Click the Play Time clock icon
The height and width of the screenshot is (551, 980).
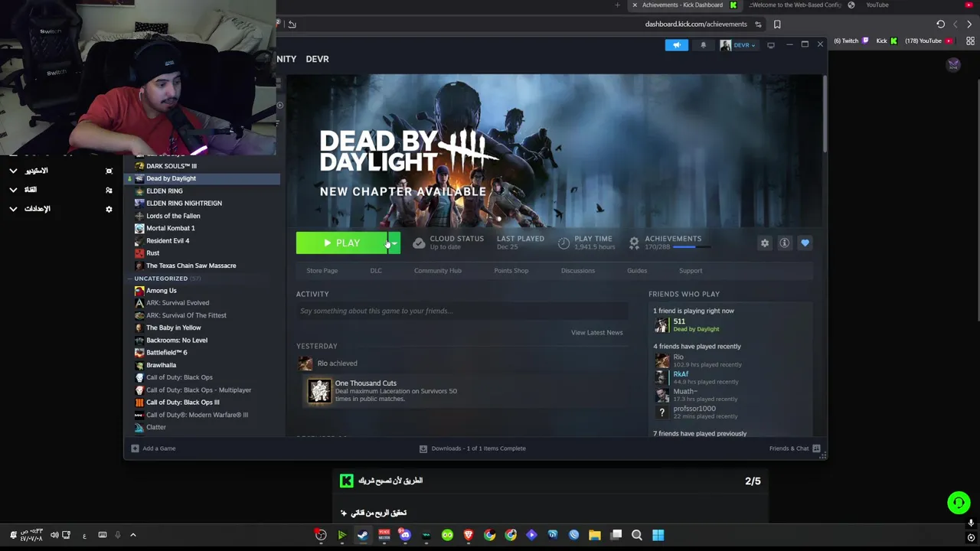(563, 243)
